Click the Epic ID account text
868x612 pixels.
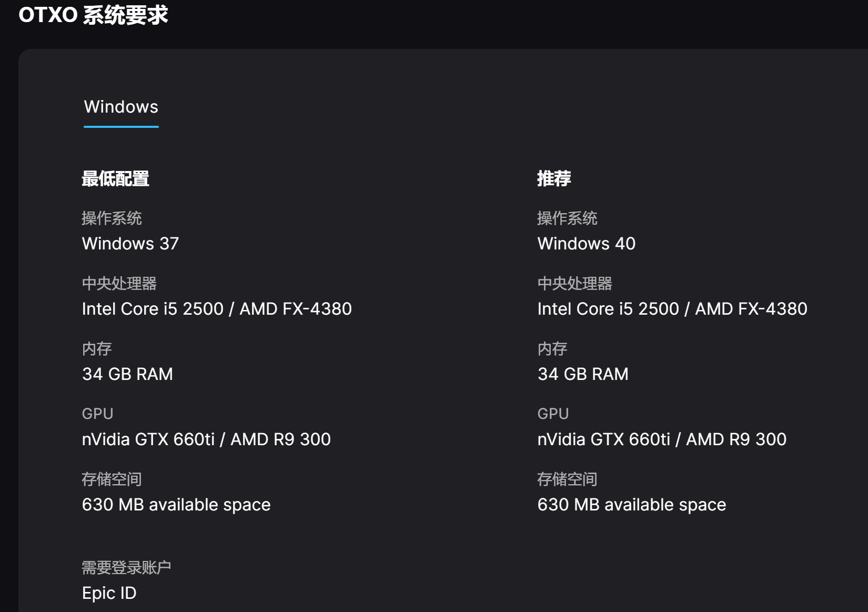109,593
